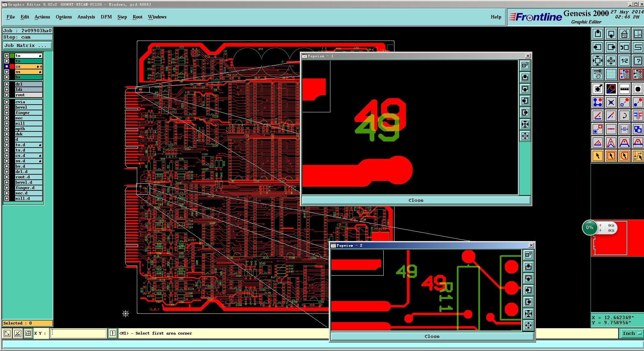Click the ruler measurement tool icon
The image size is (644, 351).
[x=625, y=89]
